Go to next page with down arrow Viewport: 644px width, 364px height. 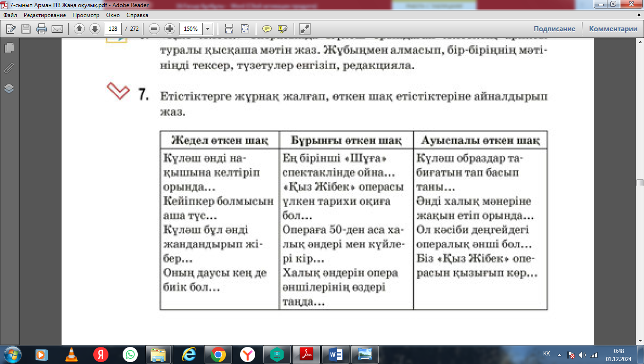click(95, 29)
